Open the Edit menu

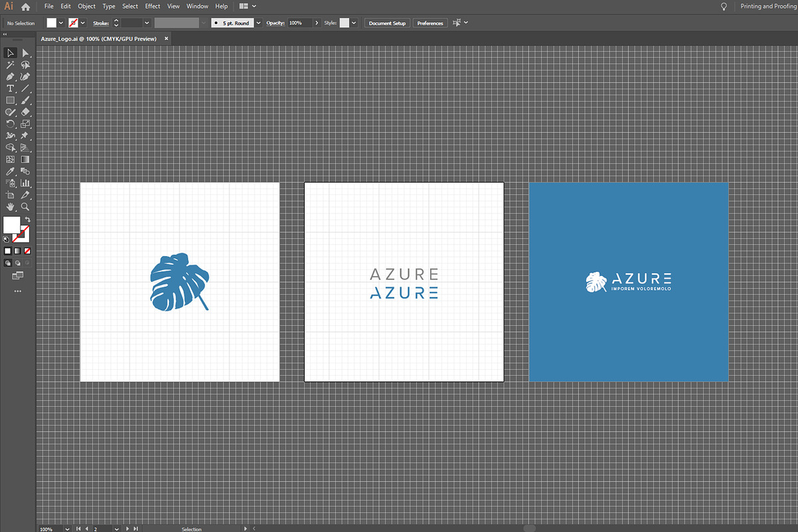66,6
